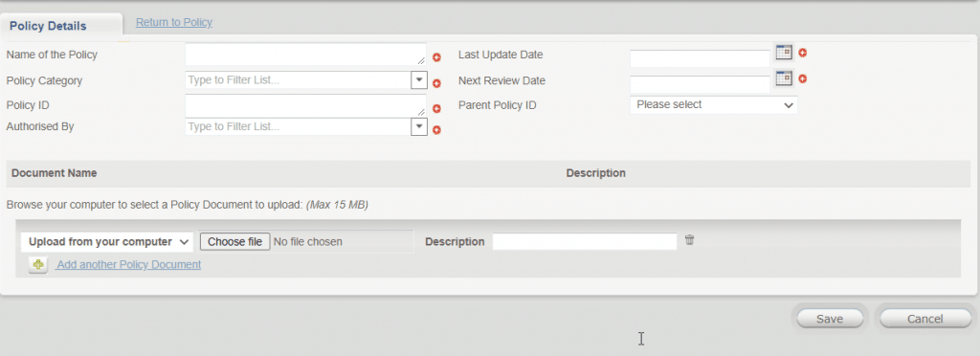The width and height of the screenshot is (980, 356).
Task: Open the Parent Policy ID select list
Action: tap(714, 105)
